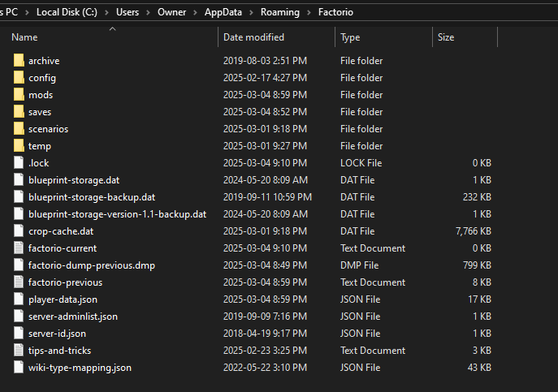Click the tips-and-tricks text document icon
558x392 pixels.
click(x=19, y=351)
